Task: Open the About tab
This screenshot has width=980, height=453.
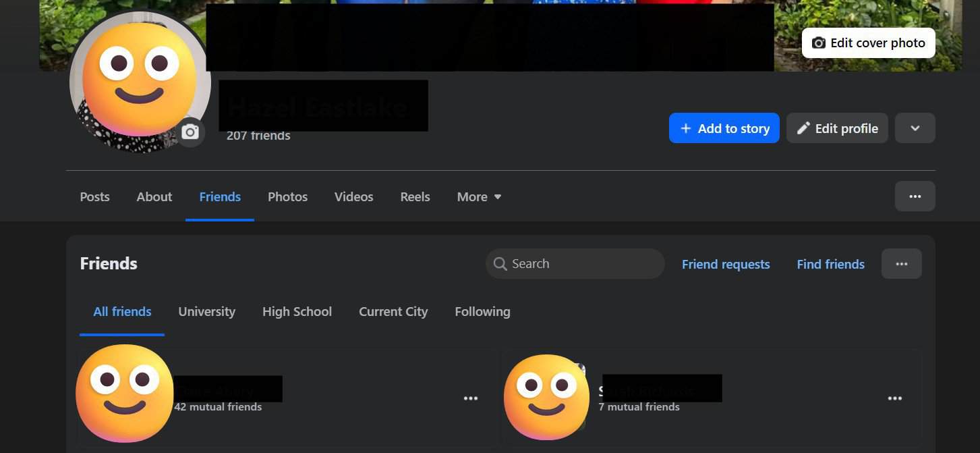Action: click(x=154, y=197)
